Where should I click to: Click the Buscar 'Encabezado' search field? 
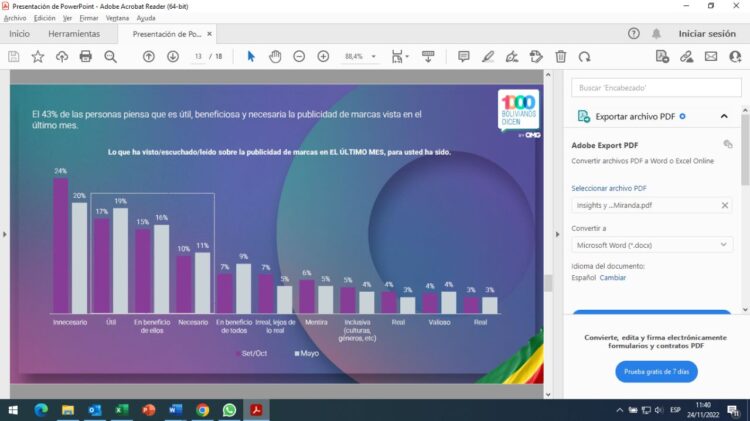pos(656,88)
